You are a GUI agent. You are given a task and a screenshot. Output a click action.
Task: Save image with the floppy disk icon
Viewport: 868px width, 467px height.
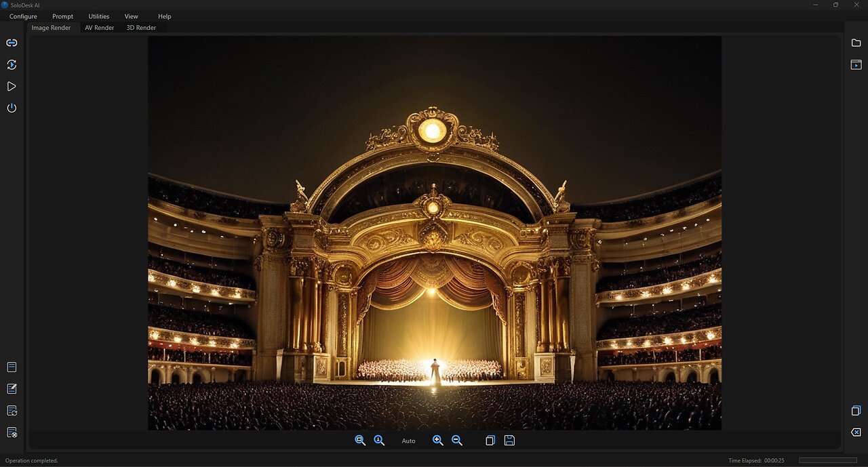pyautogui.click(x=509, y=440)
